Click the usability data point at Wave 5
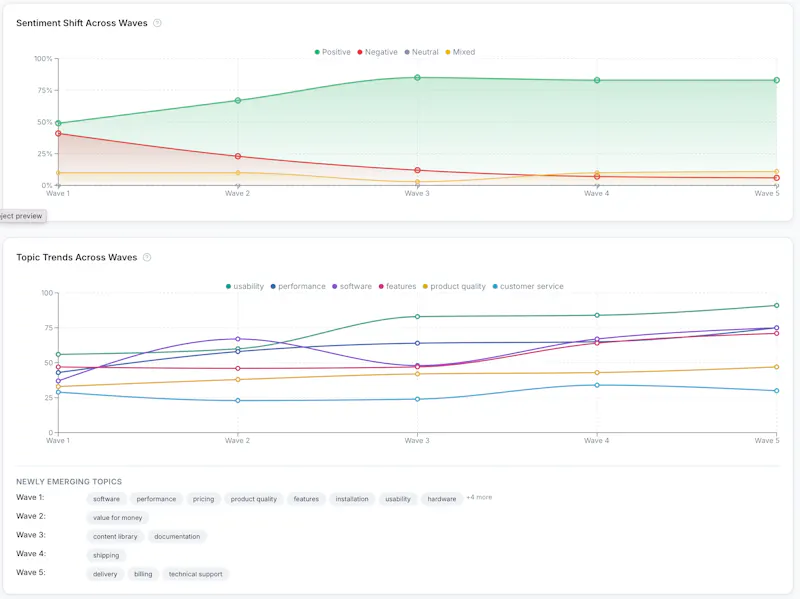The height and width of the screenshot is (599, 800). coord(777,306)
